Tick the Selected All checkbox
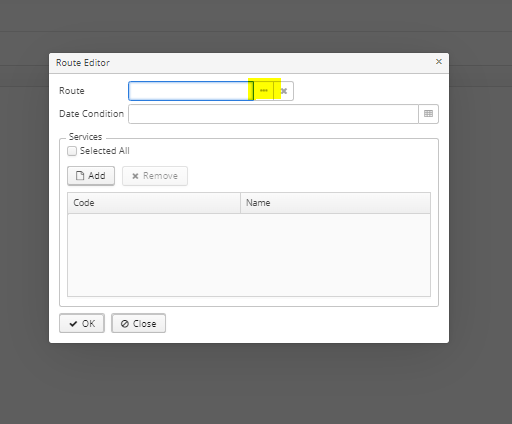Screen dimensions: 512x424 72,151
